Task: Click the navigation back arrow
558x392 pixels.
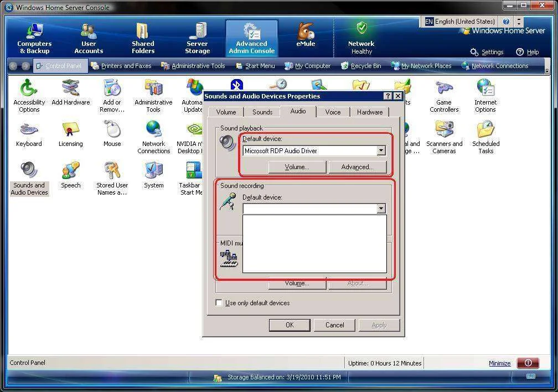Action: click(13, 66)
